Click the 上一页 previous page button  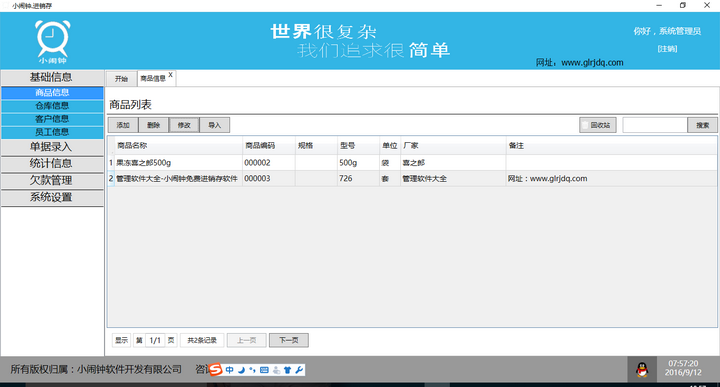pos(247,340)
